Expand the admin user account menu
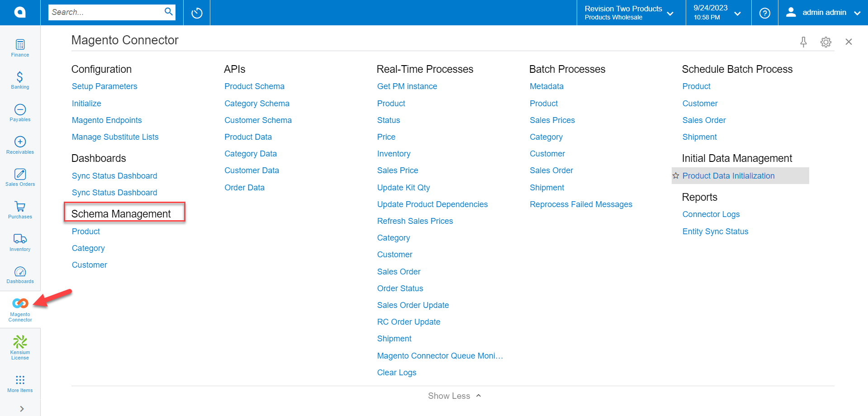 (857, 13)
